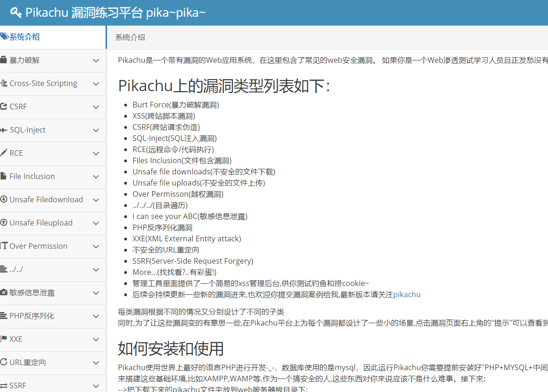Select the Over Permission menu label

39,246
